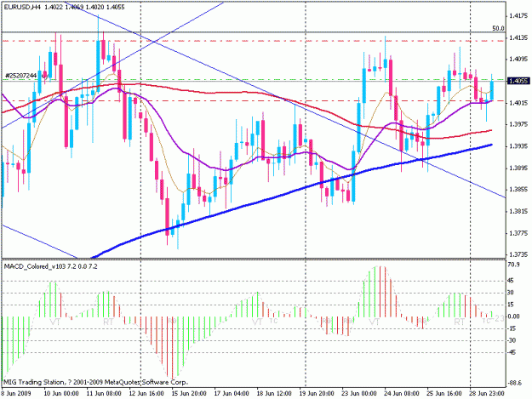
Task: Click the -45 MACD scale value
Action: point(512,352)
